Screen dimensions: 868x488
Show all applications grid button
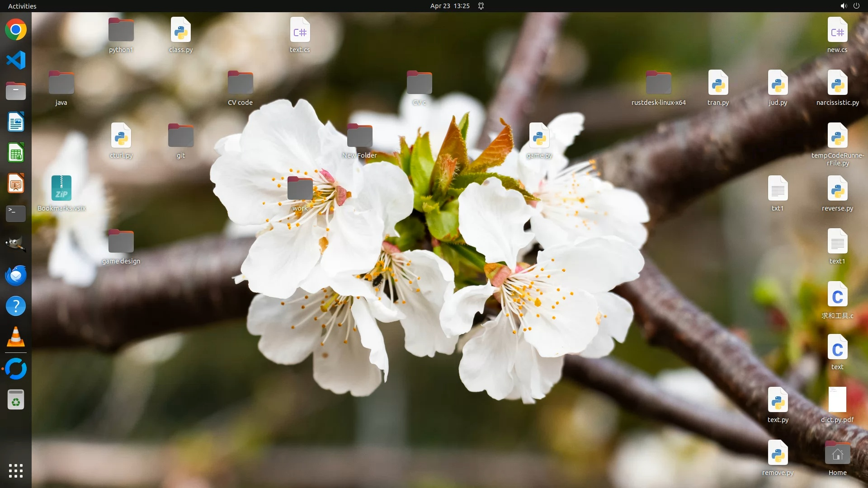(16, 471)
